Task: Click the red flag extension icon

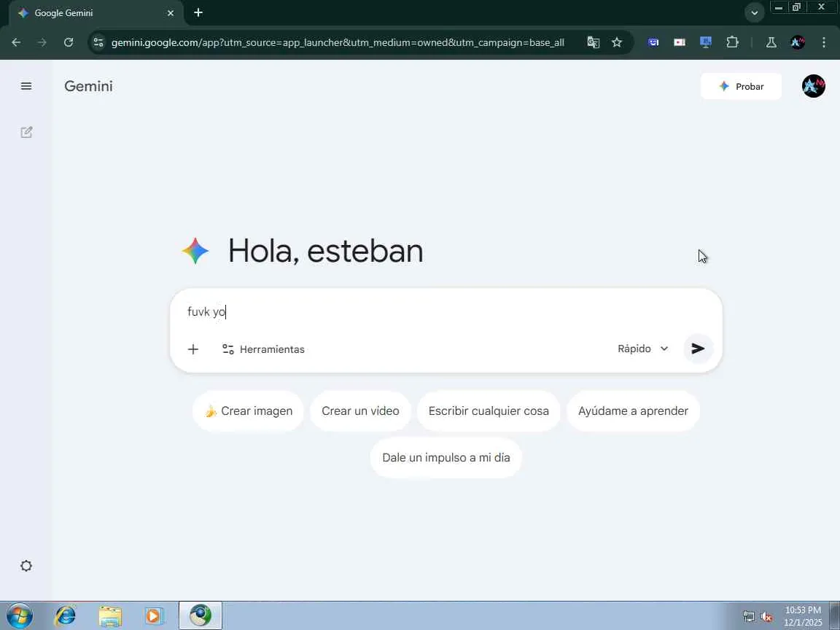Action: pyautogui.click(x=680, y=42)
